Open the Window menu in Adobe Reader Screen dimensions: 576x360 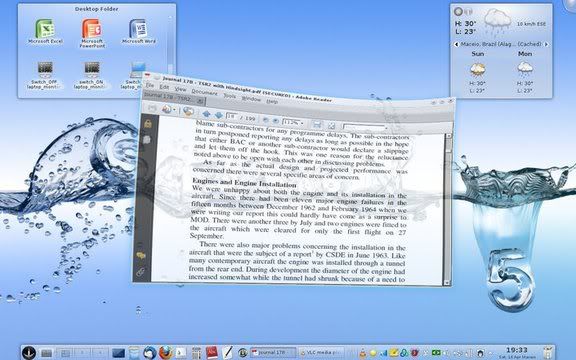(x=251, y=98)
